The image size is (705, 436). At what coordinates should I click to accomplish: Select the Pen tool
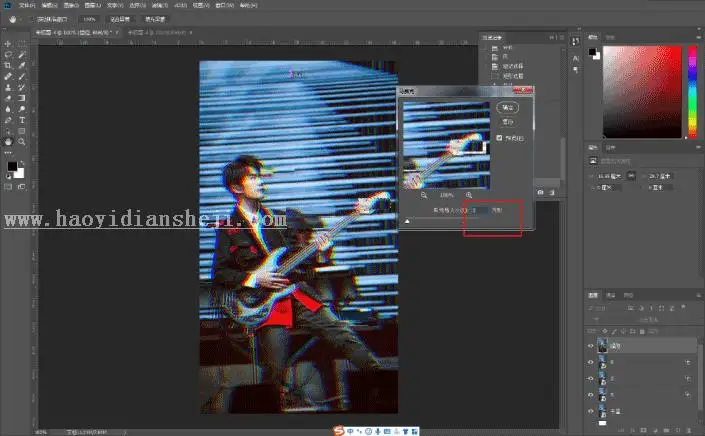pyautogui.click(x=8, y=120)
